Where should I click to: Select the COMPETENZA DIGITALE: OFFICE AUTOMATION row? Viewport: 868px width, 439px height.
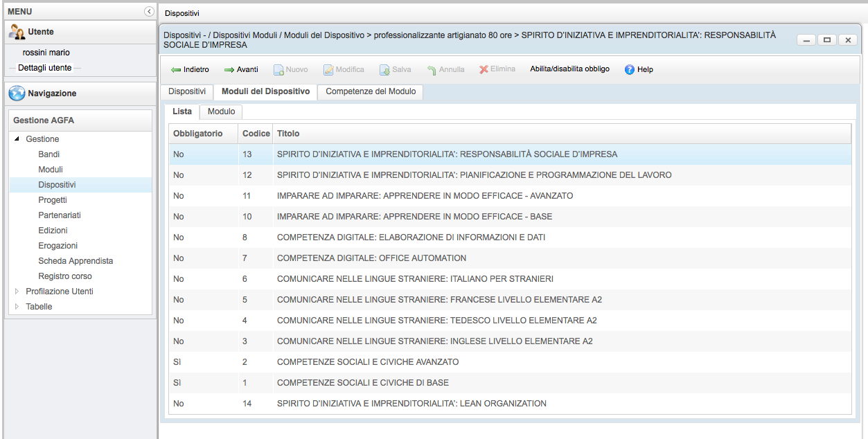[x=371, y=258]
